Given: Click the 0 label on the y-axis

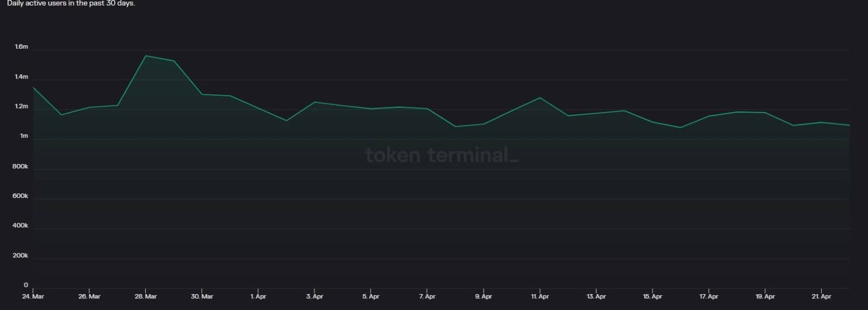Looking at the screenshot, I should coord(25,286).
